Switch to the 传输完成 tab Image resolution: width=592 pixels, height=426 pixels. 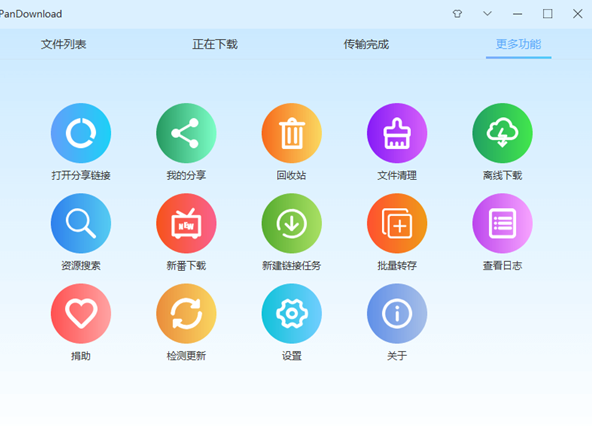(x=366, y=44)
